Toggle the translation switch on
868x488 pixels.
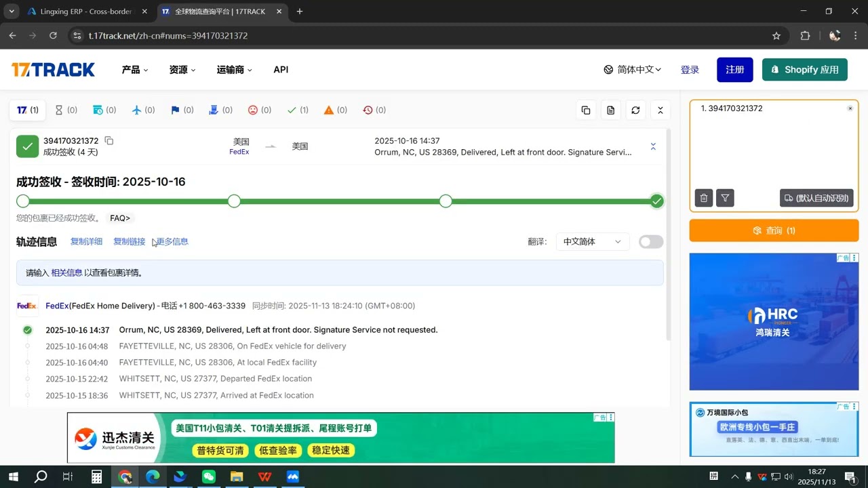[651, 242]
